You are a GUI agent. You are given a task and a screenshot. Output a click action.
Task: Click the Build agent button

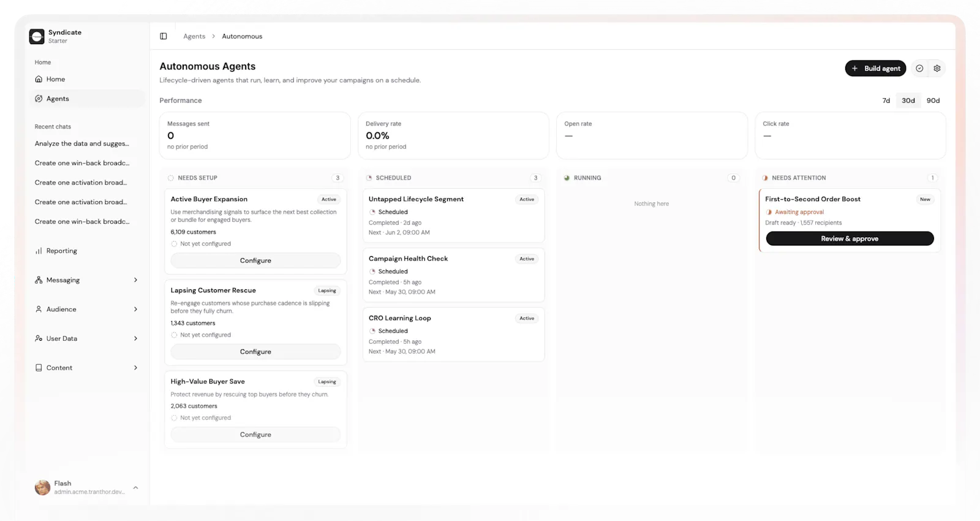[876, 69]
